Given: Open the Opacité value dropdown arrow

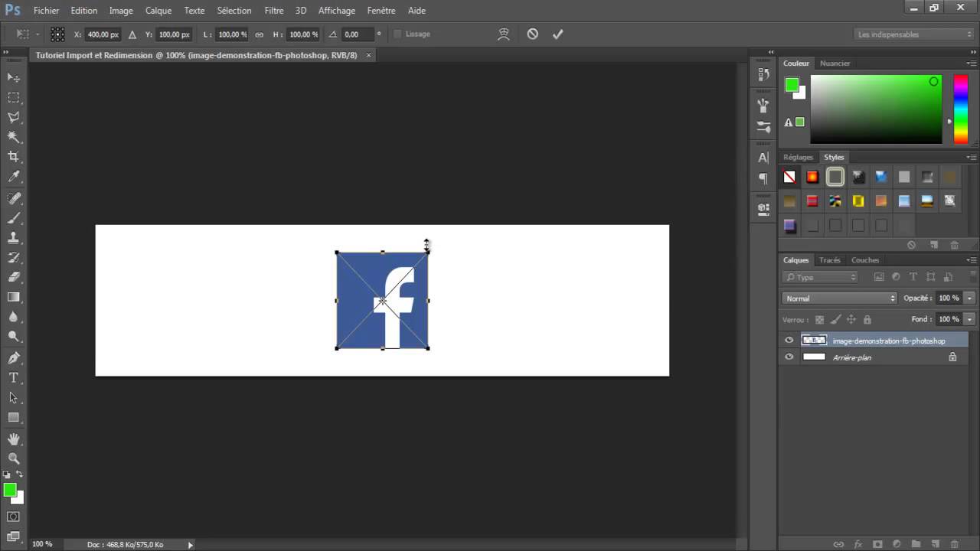Looking at the screenshot, I should pyautogui.click(x=970, y=298).
